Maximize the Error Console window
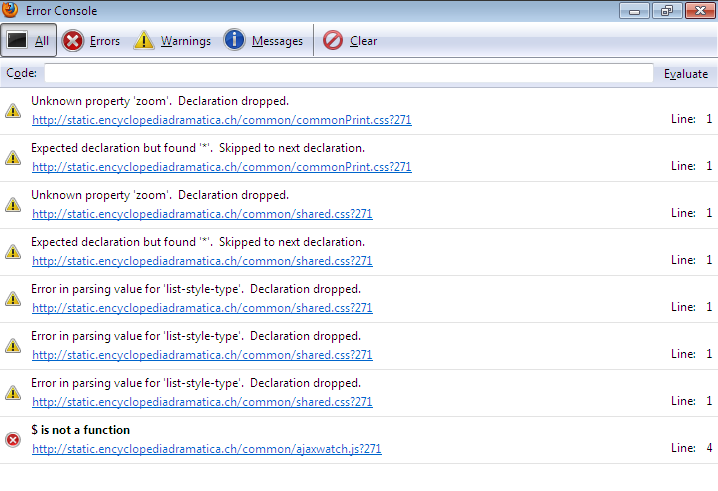718x491 pixels. (667, 10)
